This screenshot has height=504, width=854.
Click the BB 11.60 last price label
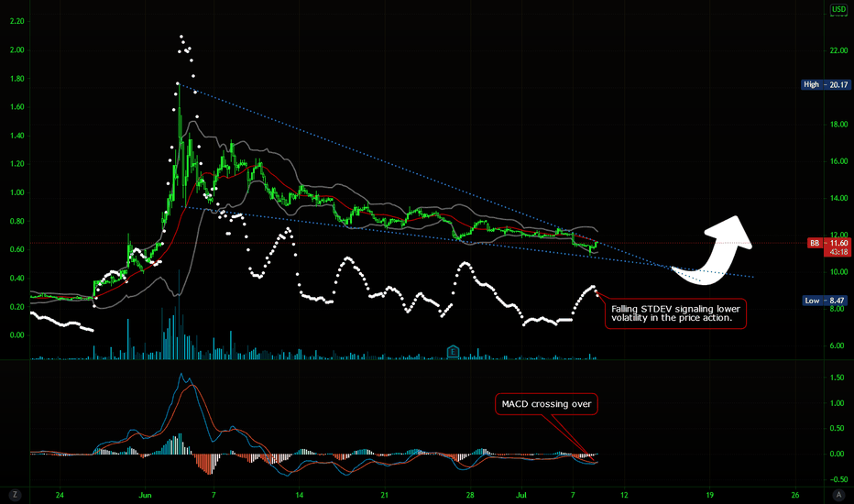click(x=828, y=243)
